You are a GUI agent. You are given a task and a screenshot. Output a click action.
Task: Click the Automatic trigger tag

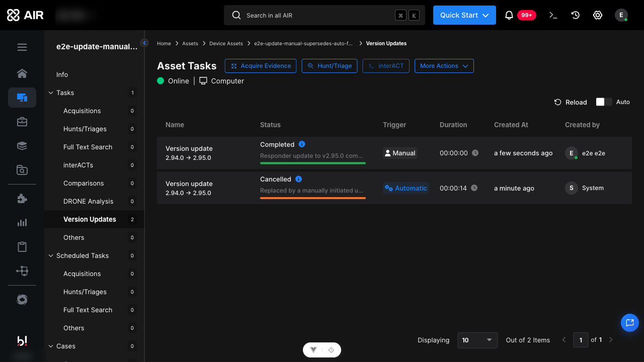coord(406,188)
